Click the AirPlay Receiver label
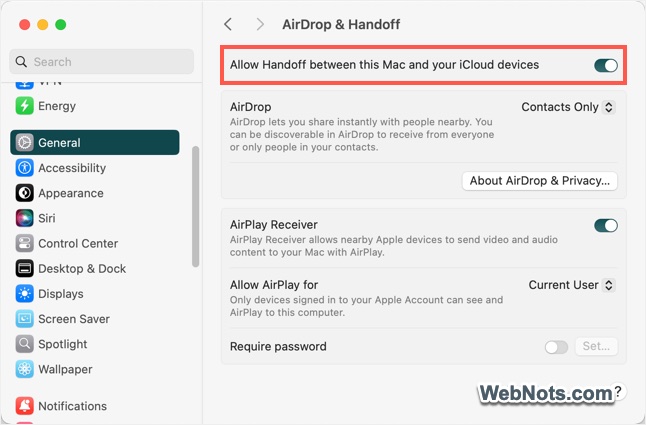646x425 pixels. (x=274, y=224)
